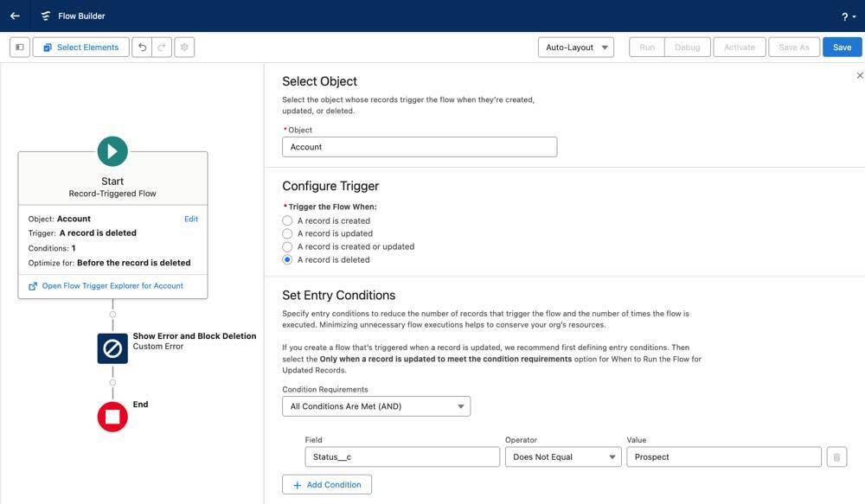
Task: Select 'A record is created or updated'
Action: (x=287, y=247)
